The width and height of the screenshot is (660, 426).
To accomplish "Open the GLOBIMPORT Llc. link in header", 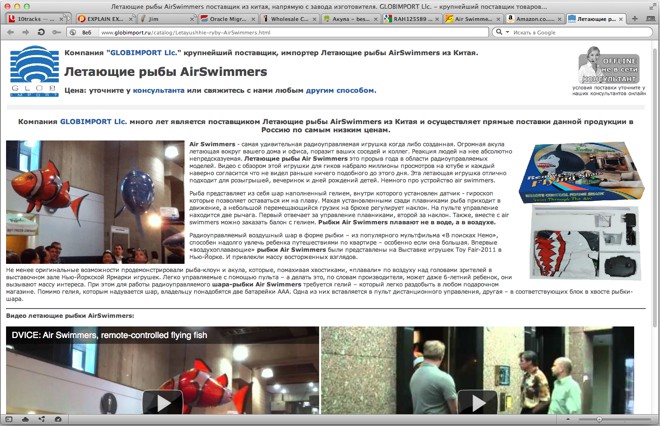I will pyautogui.click(x=145, y=53).
